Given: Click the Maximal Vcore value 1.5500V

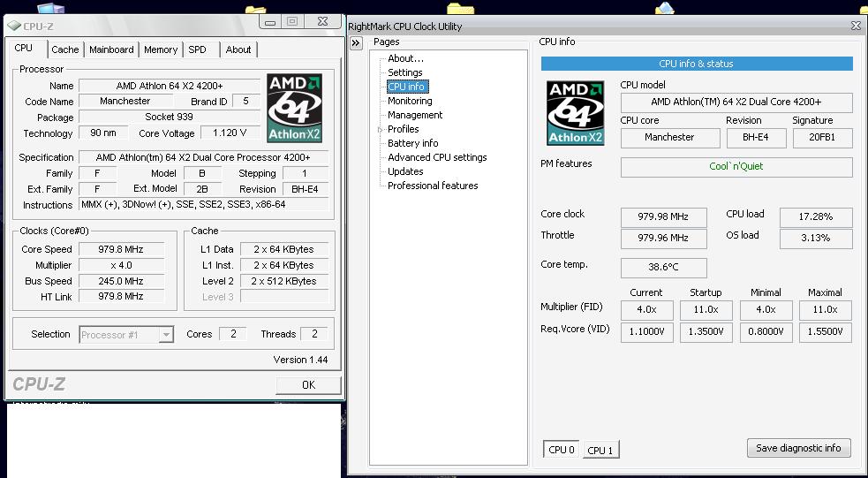Looking at the screenshot, I should tap(825, 332).
